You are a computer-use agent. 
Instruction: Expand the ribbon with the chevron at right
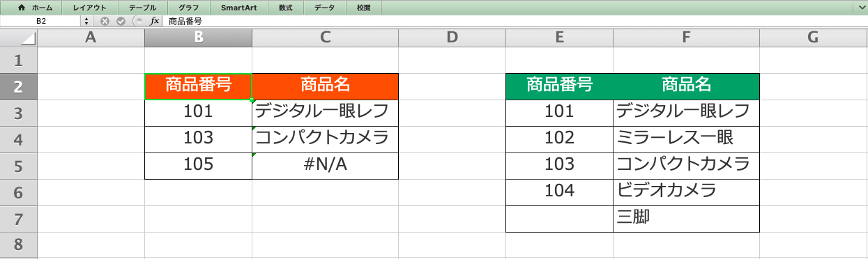pyautogui.click(x=860, y=8)
